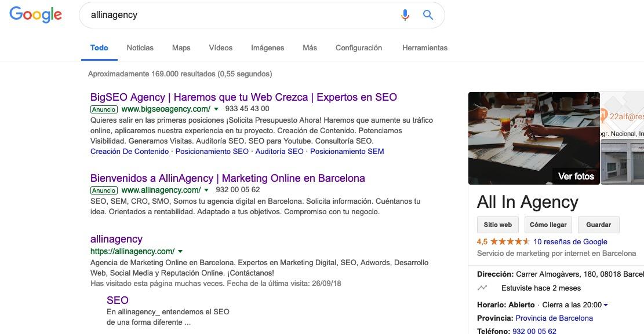This screenshot has height=334, width=644.
Task: Click Aproximadamente 169.000 resultados text
Action: coord(180,74)
